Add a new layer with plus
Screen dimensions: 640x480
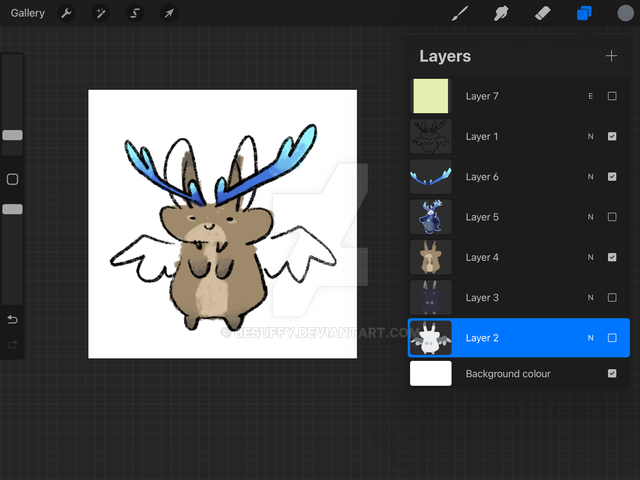click(611, 56)
